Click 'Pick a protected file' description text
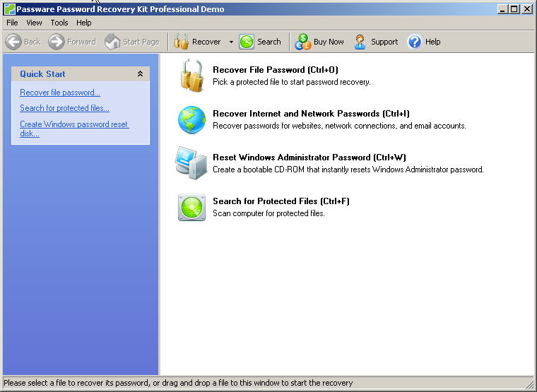The width and height of the screenshot is (537, 392). (x=292, y=82)
